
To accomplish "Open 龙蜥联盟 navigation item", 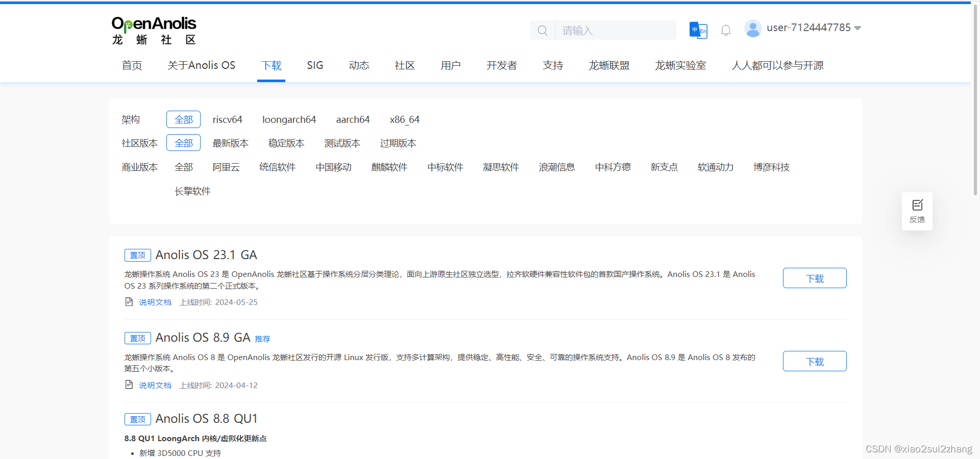I will [x=609, y=65].
